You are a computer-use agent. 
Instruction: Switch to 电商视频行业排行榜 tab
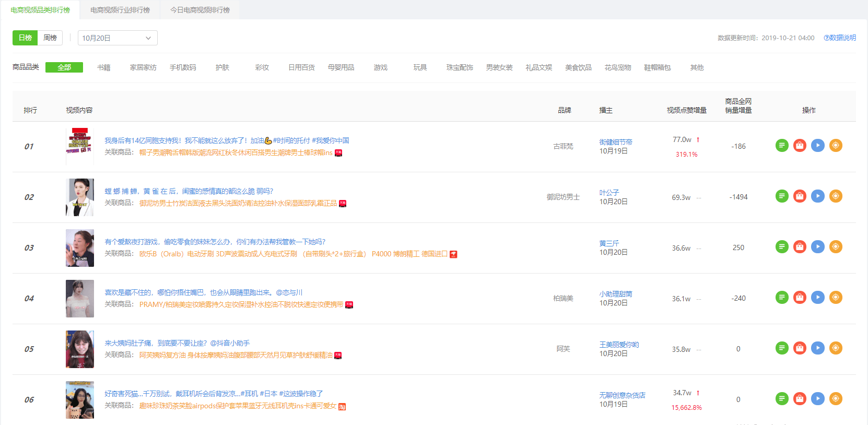[120, 10]
